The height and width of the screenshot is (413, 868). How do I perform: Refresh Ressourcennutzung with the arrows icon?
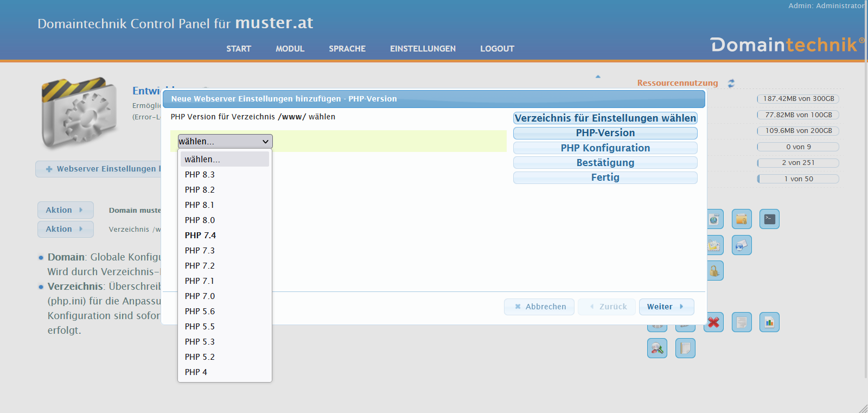(x=731, y=83)
